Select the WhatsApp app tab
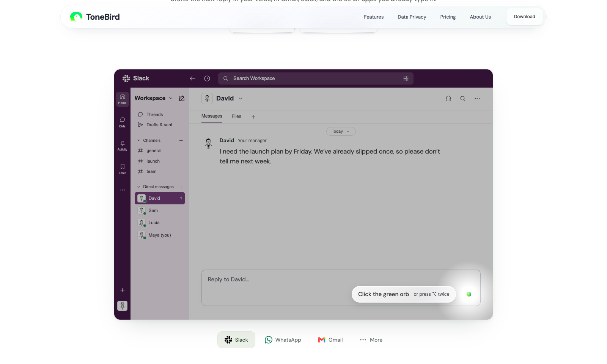Image resolution: width=607 pixels, height=364 pixels. (x=283, y=340)
